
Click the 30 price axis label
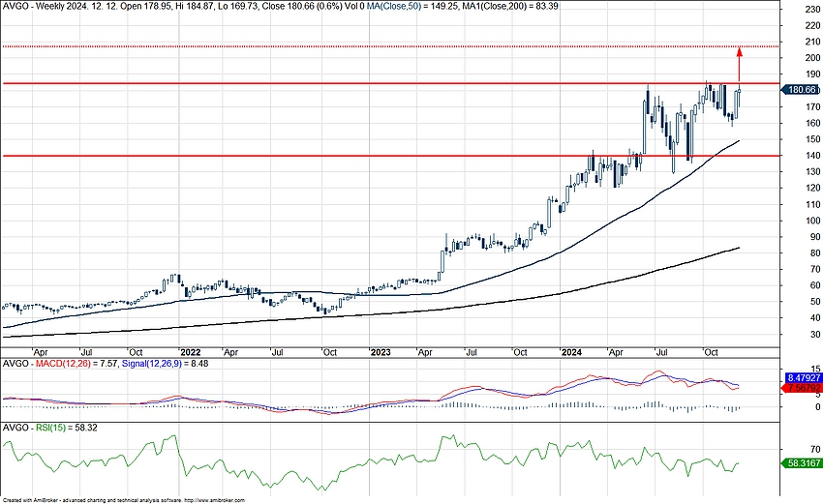click(x=815, y=334)
